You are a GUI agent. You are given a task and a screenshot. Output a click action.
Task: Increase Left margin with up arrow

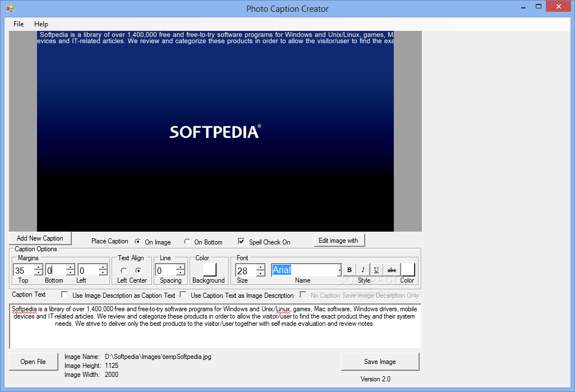click(x=103, y=267)
